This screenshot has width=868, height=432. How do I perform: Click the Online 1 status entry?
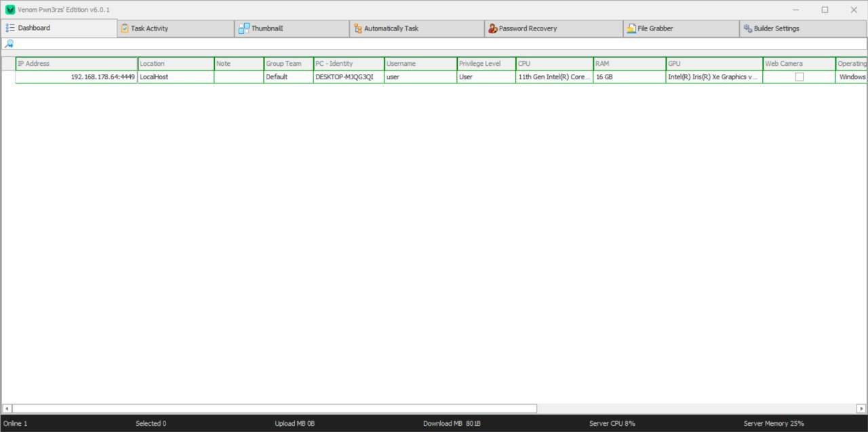point(16,423)
